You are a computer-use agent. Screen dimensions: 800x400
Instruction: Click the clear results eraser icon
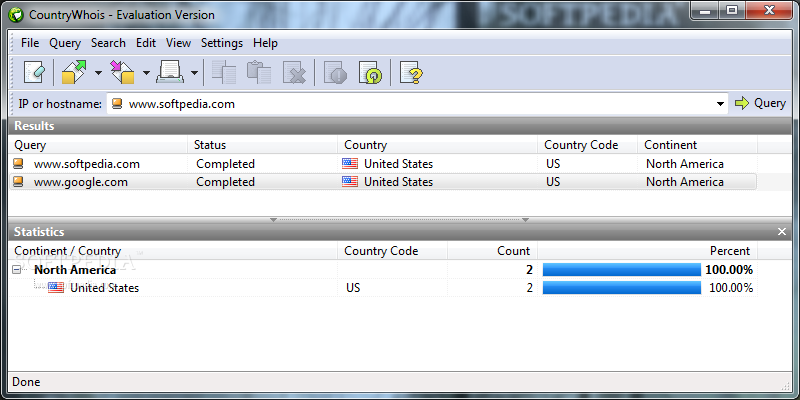pos(34,73)
